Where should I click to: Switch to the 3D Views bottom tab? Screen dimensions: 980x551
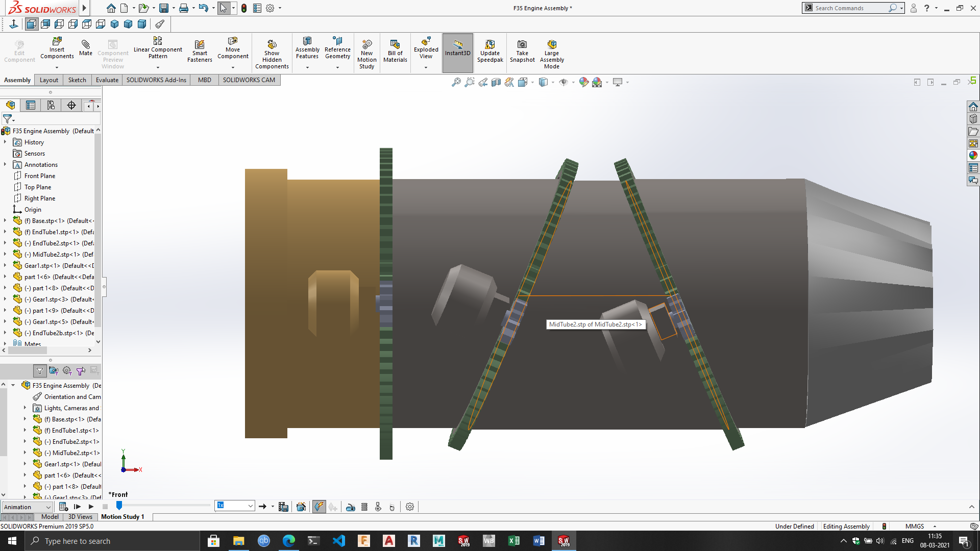pos(80,517)
